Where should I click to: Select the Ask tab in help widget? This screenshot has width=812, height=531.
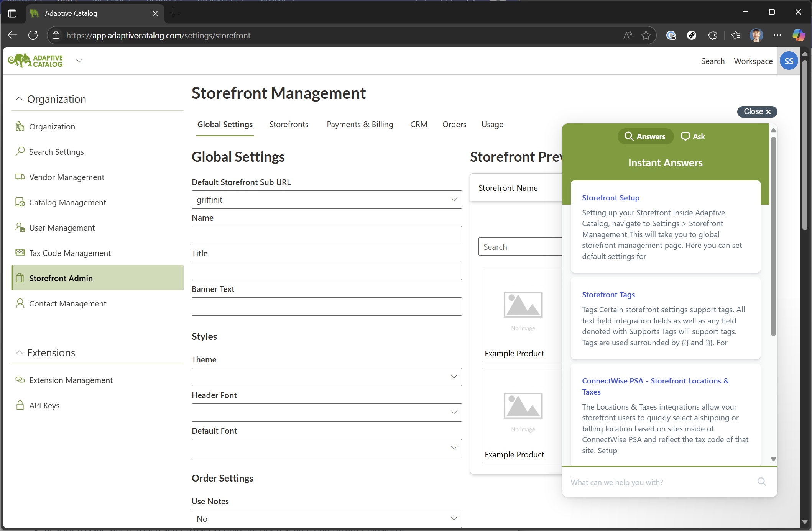point(693,136)
